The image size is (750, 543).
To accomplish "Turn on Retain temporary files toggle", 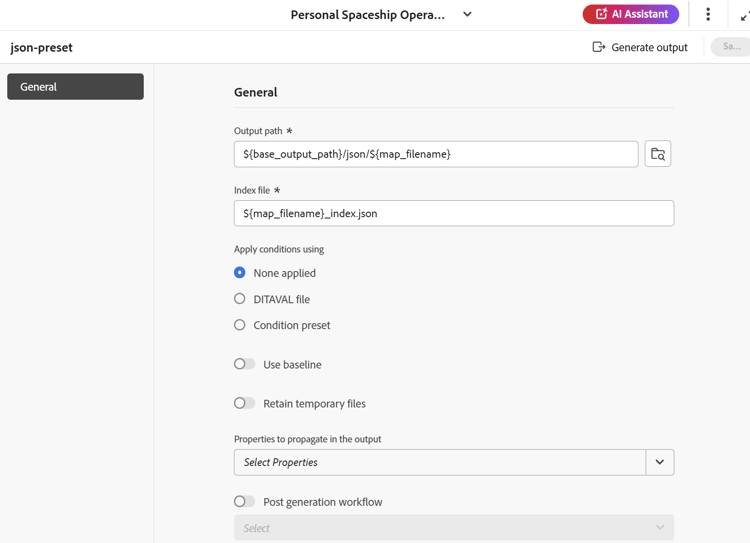I will tap(245, 403).
